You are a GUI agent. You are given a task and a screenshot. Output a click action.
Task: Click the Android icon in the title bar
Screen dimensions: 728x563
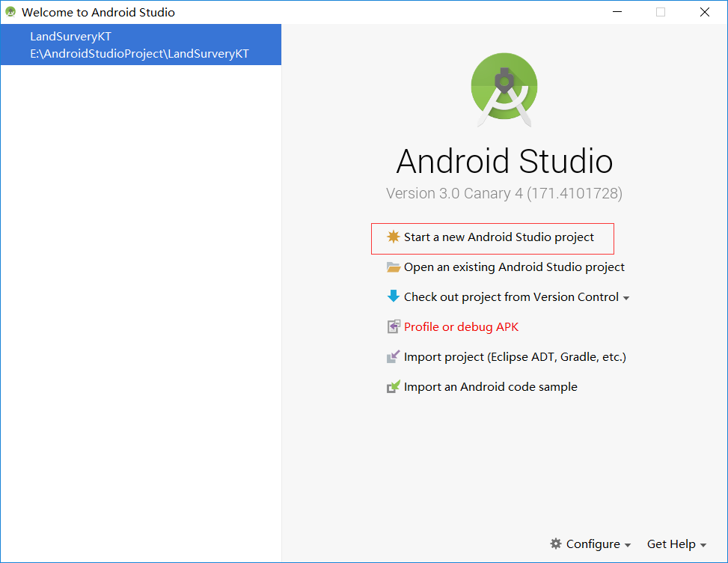tap(10, 11)
